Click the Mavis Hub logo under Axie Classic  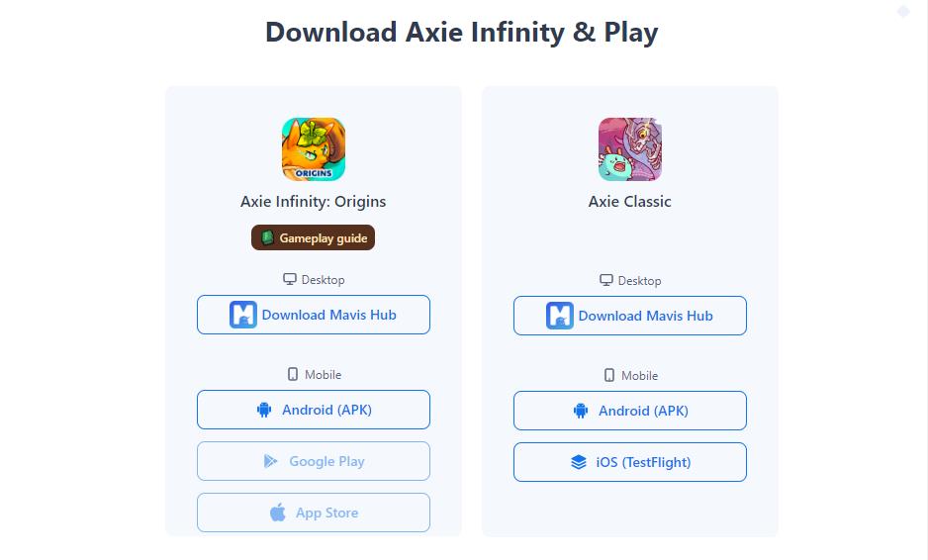(x=560, y=316)
